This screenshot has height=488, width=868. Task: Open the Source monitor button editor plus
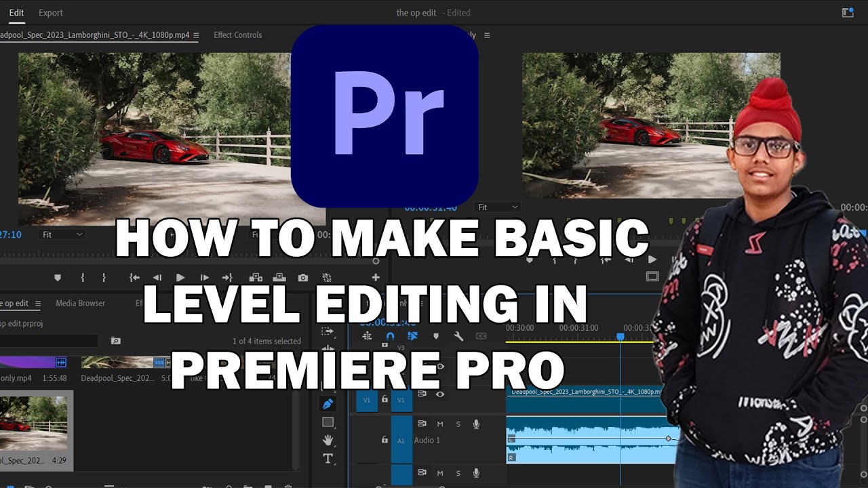click(x=376, y=277)
